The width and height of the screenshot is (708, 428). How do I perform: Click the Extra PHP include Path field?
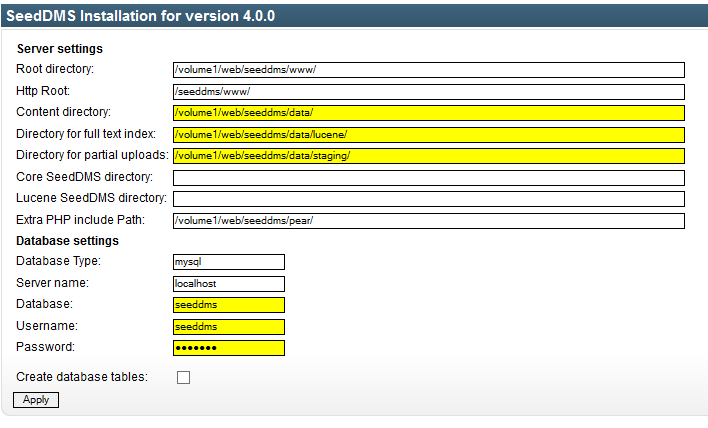pos(428,221)
